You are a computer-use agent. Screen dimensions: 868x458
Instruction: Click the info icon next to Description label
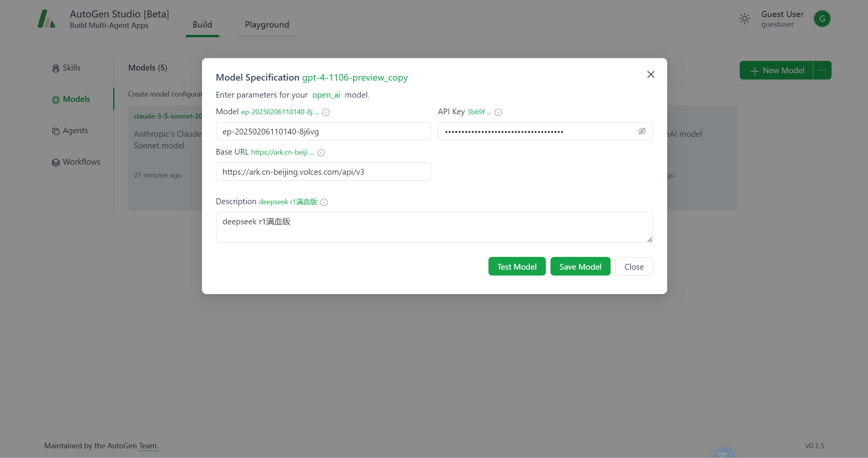click(324, 202)
